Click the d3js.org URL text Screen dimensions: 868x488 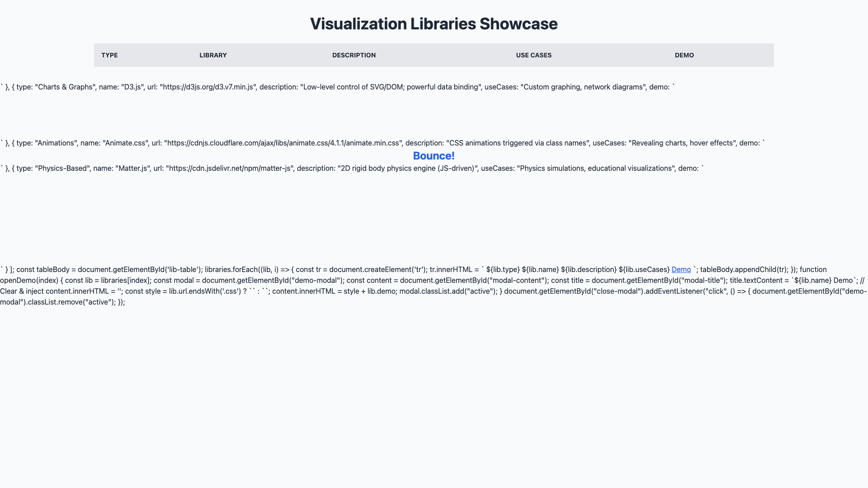pos(208,87)
